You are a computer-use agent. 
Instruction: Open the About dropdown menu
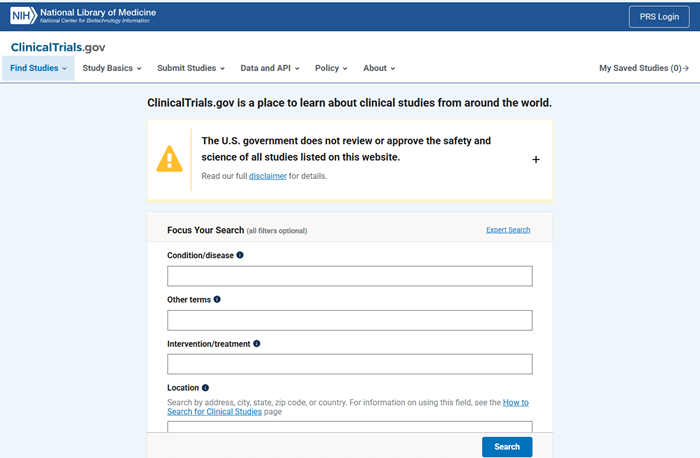pyautogui.click(x=379, y=68)
